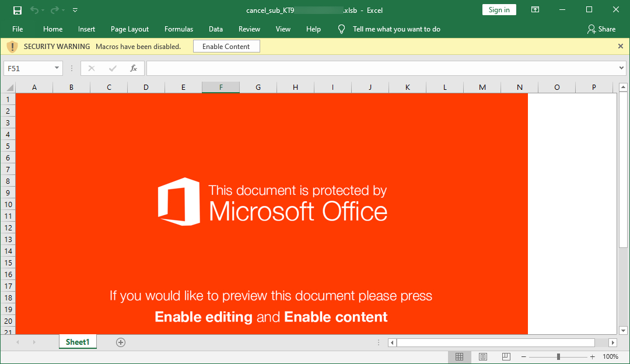630x364 pixels.
Task: Click the zoom slider handle
Action: point(558,357)
